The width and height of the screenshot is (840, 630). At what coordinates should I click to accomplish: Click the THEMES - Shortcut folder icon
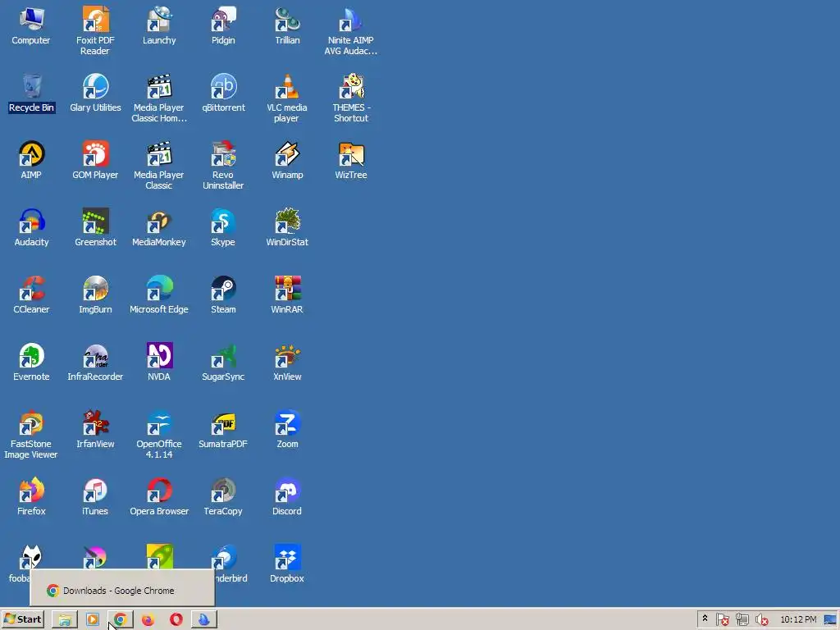(x=351, y=98)
